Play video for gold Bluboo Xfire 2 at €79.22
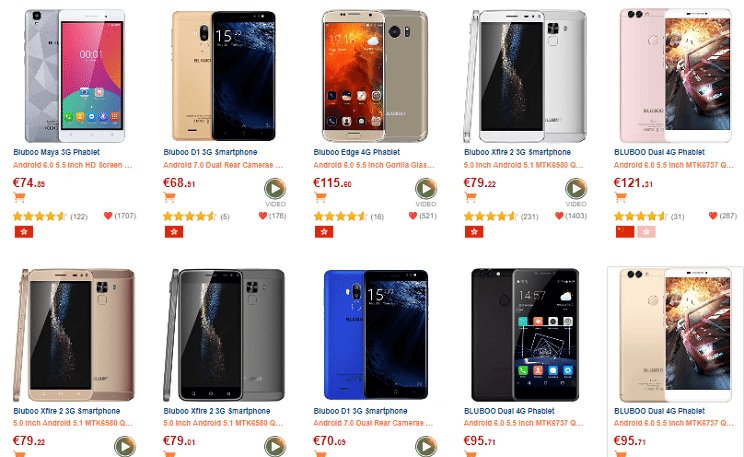The width and height of the screenshot is (744, 457). tap(125, 447)
